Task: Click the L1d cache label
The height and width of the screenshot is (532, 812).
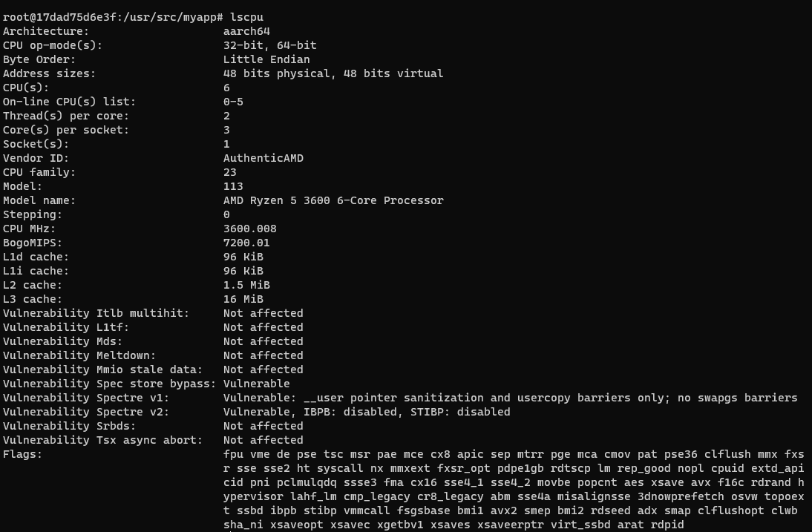Action: click(36, 257)
